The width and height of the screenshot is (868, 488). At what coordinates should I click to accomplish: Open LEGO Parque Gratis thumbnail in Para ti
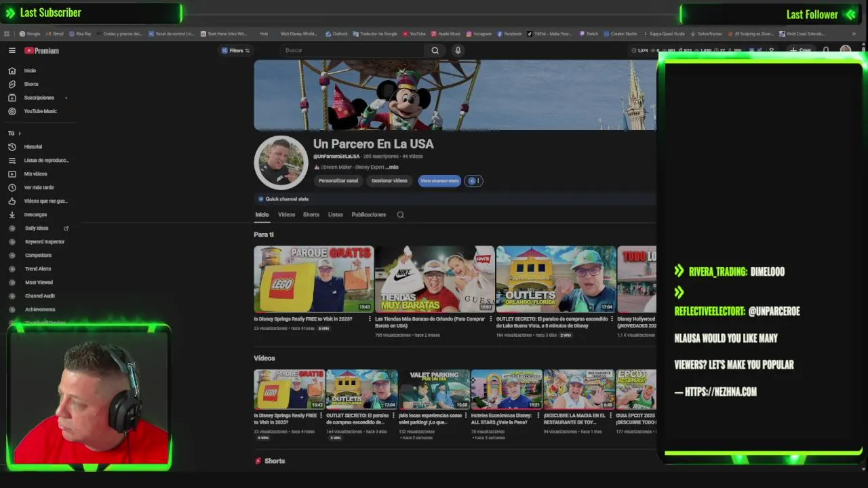[x=314, y=279]
